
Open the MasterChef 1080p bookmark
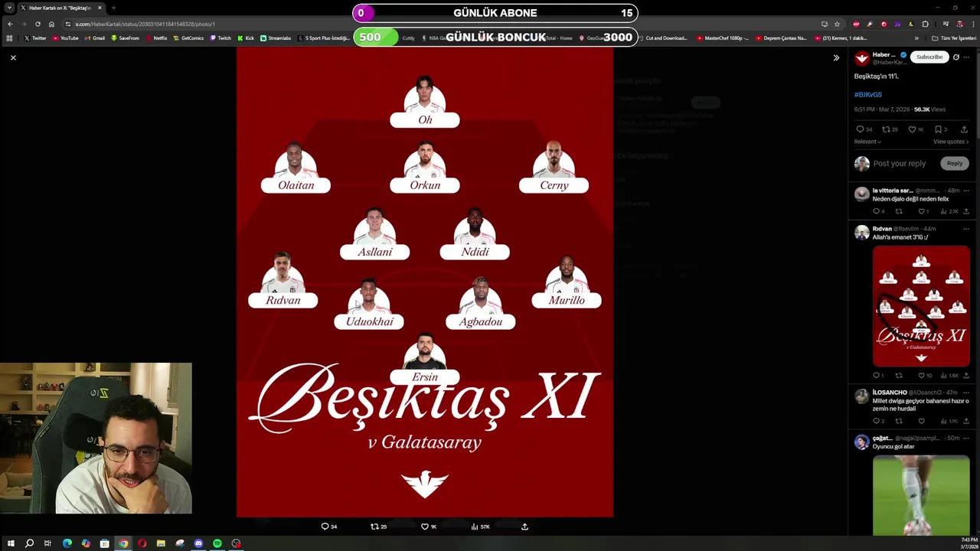coord(723,37)
